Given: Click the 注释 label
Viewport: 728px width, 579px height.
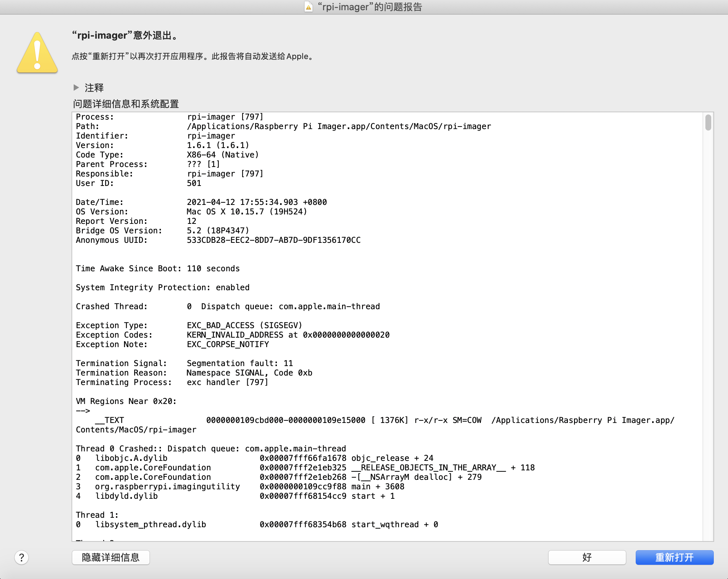Looking at the screenshot, I should pos(94,88).
